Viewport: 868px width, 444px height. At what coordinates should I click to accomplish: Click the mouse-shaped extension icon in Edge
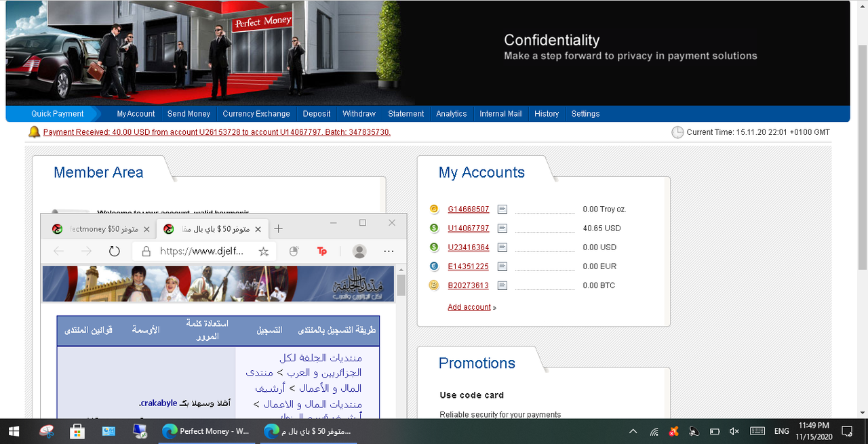(x=294, y=251)
